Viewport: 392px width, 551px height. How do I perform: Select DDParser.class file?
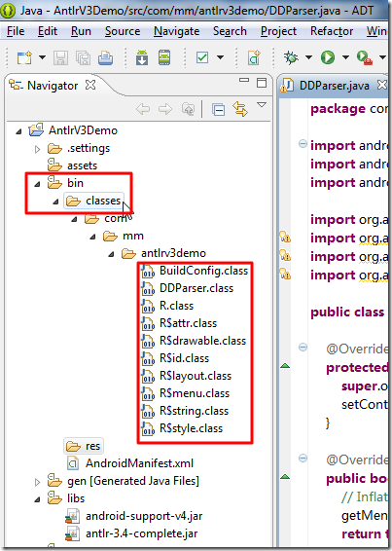[x=196, y=288]
